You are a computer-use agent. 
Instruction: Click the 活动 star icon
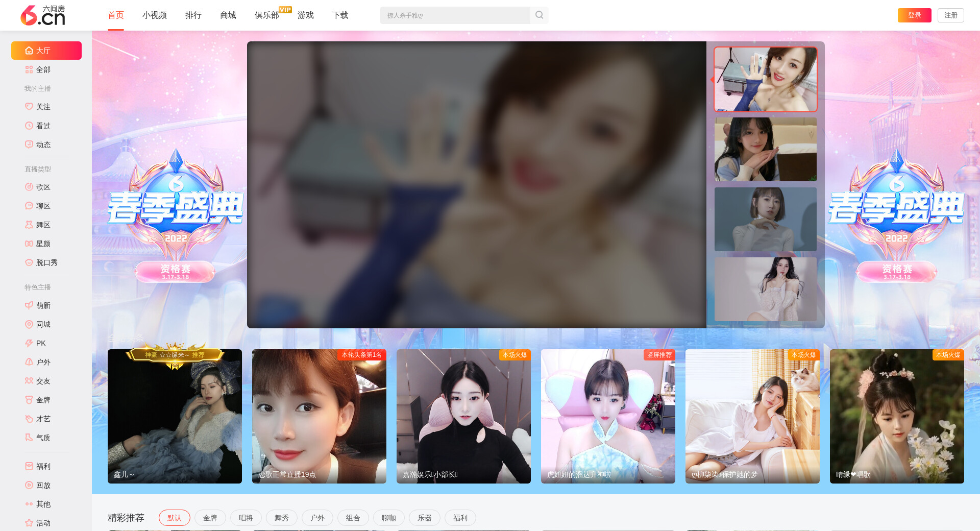click(x=29, y=523)
